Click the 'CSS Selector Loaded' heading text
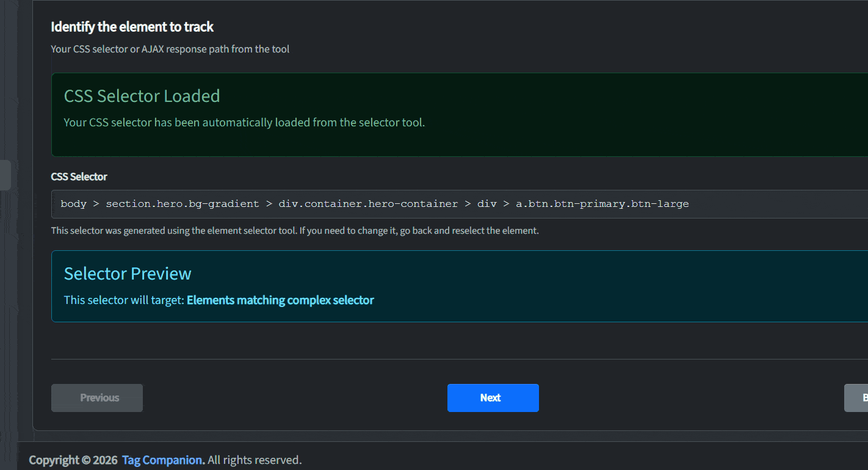Screen dimensions: 868x470 (142, 96)
